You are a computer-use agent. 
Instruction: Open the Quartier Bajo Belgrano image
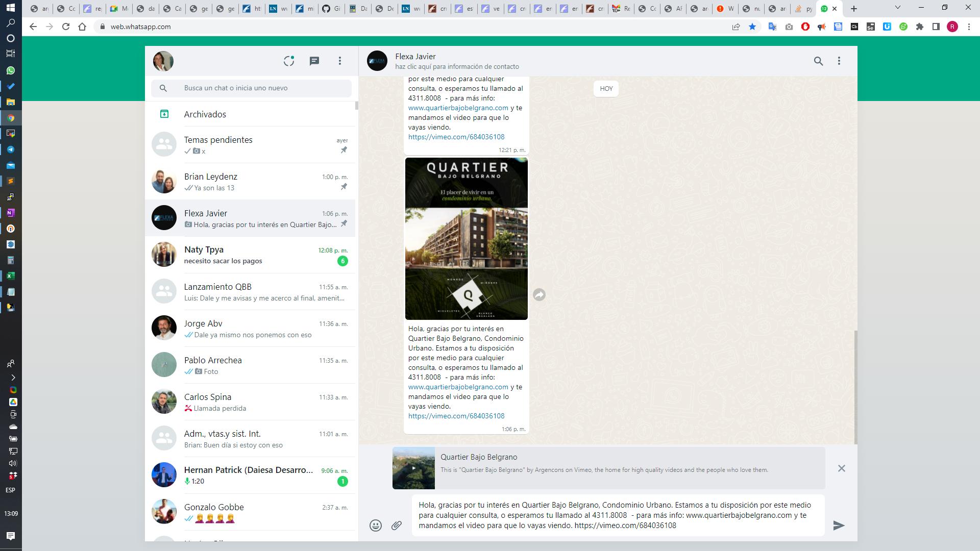pos(467,239)
